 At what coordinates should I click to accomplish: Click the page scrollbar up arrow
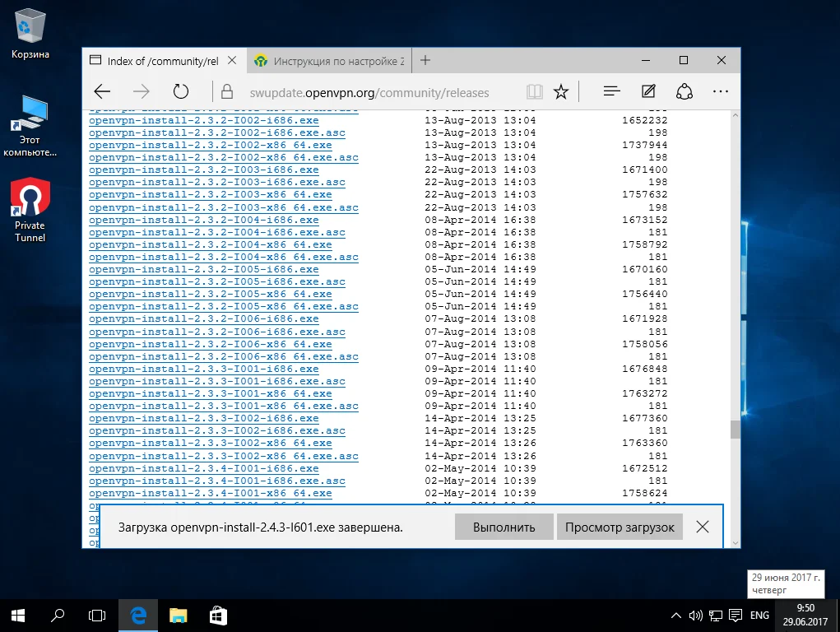735,115
